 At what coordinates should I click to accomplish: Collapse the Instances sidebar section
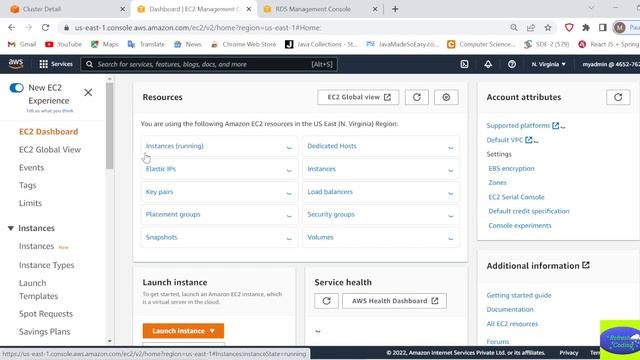(11, 228)
